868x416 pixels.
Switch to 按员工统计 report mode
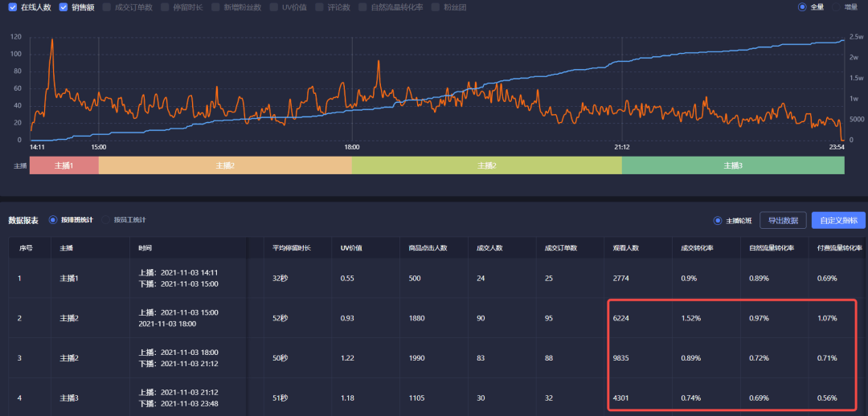(x=106, y=219)
